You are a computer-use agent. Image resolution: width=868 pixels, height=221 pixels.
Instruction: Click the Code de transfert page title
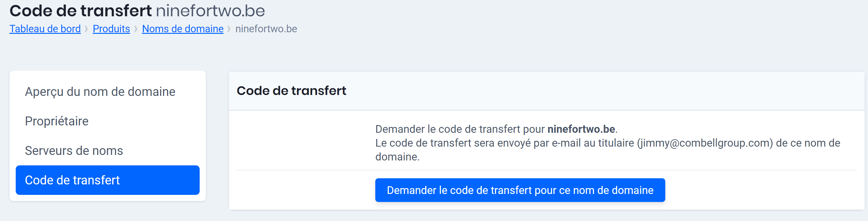point(81,10)
